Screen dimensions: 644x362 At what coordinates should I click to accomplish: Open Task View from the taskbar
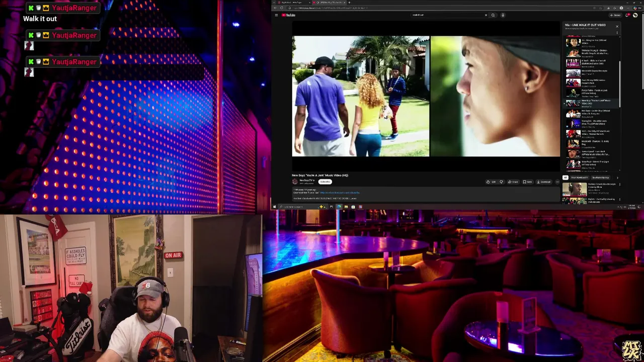(x=331, y=207)
